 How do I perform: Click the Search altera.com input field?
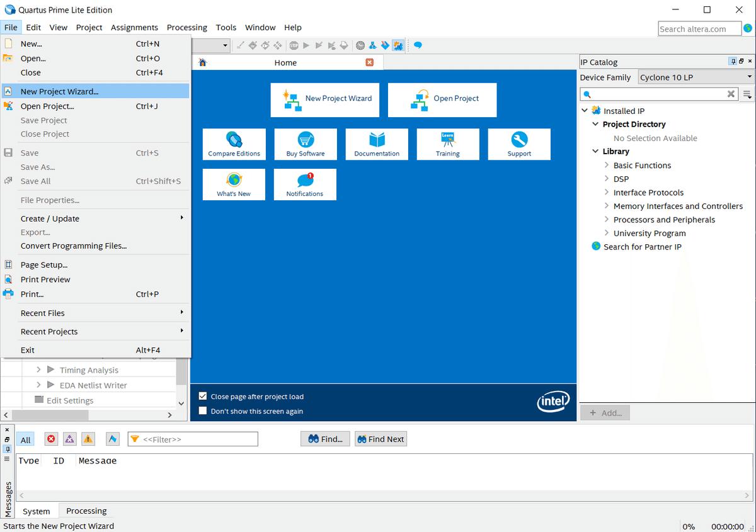(x=699, y=29)
